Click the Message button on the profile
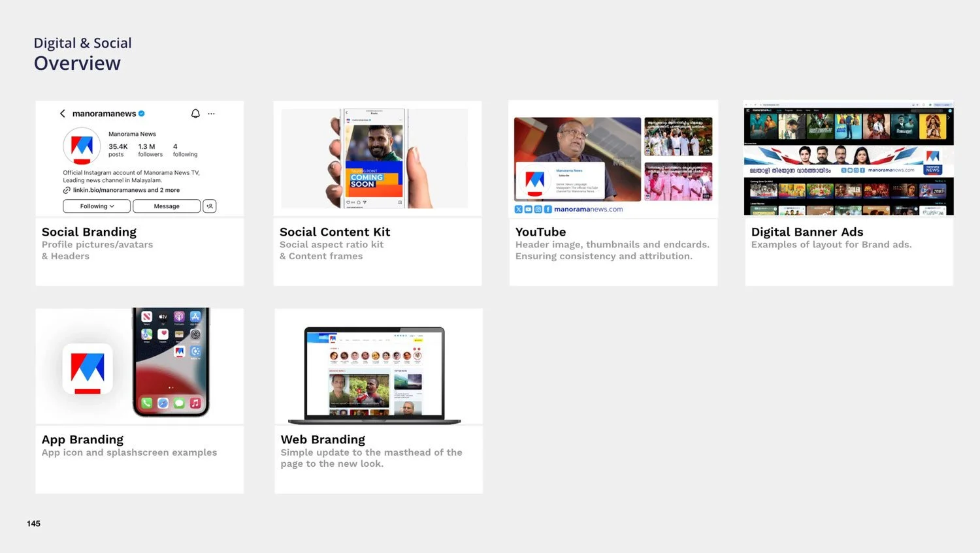The image size is (980, 553). [x=167, y=206]
